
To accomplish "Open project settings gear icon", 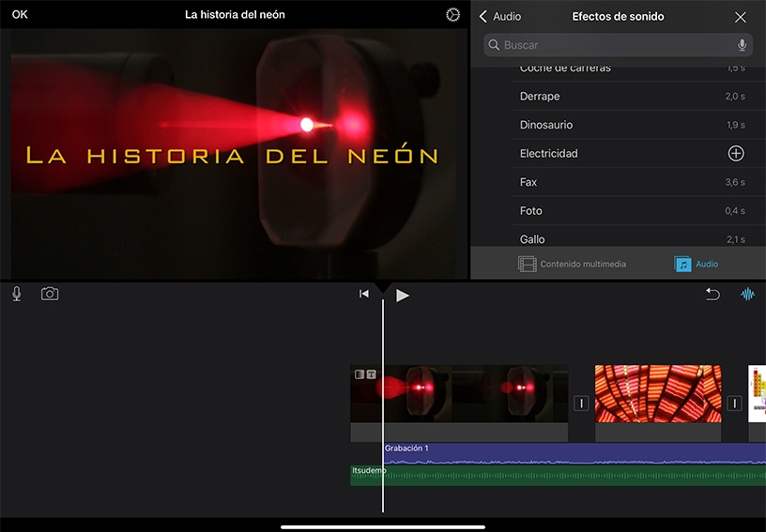I will click(x=452, y=15).
